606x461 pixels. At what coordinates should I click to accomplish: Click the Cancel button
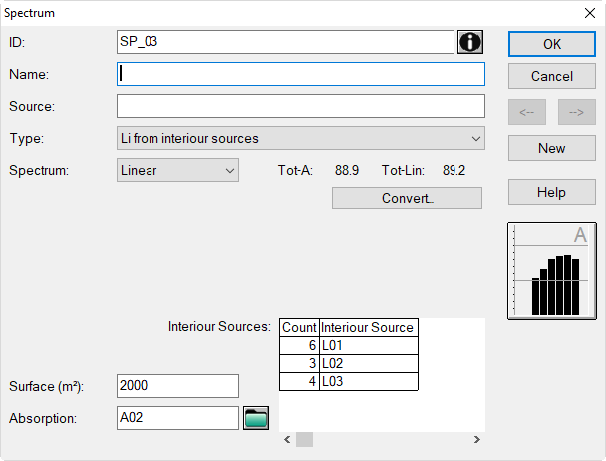[x=552, y=76]
